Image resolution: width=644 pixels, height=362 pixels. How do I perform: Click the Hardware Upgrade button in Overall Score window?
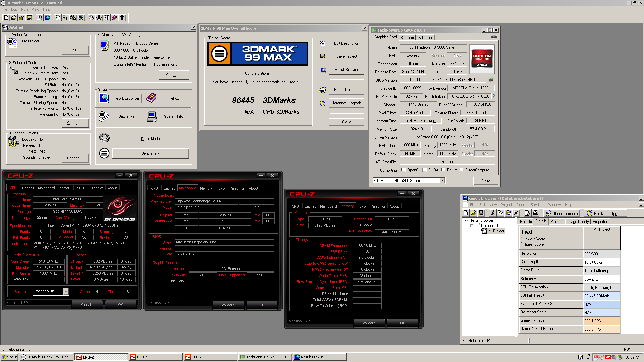pos(346,103)
